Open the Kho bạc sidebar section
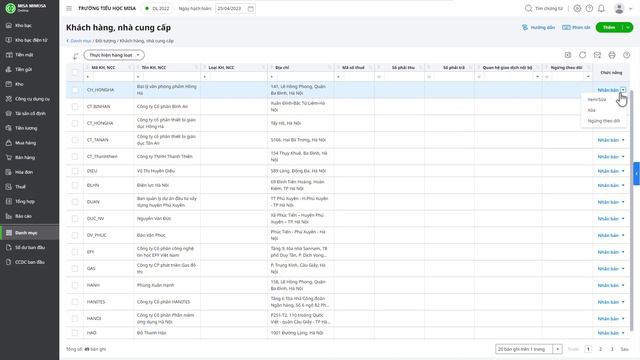 point(23,25)
